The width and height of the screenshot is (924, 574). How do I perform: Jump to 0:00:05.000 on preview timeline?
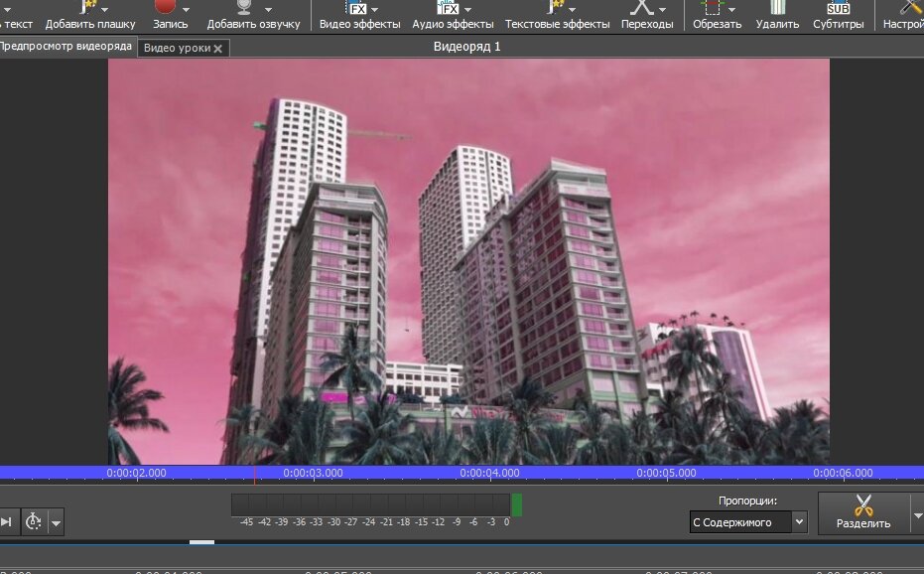pyautogui.click(x=666, y=473)
